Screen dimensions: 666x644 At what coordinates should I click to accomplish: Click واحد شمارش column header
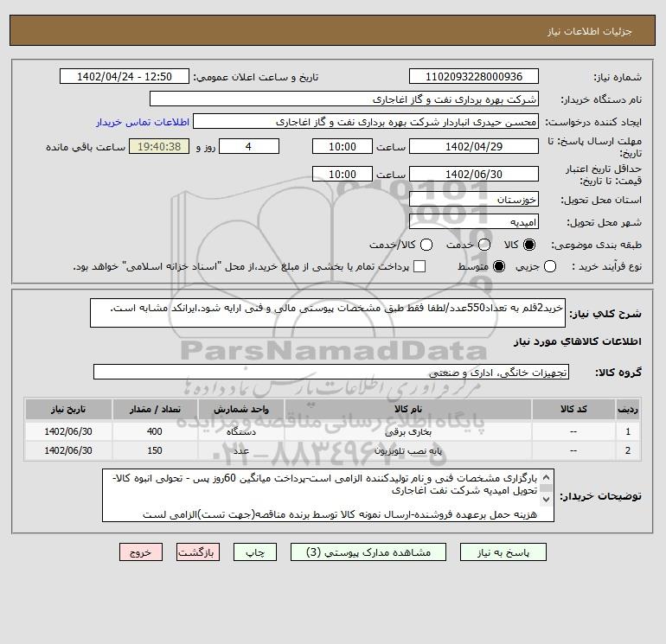pos(241,409)
